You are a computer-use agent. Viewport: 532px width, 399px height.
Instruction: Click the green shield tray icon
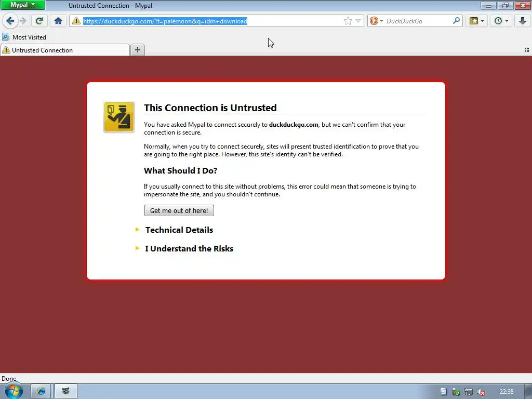point(456,392)
